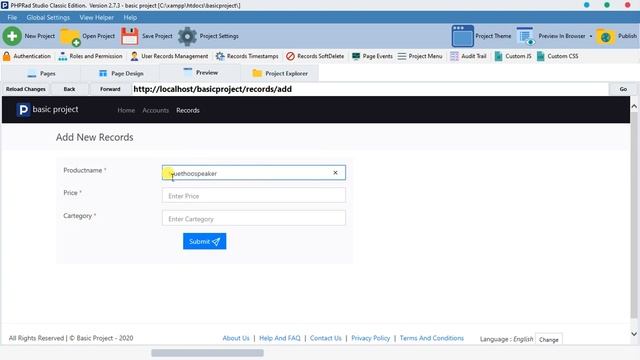Switch to the Pages tab

point(41,73)
